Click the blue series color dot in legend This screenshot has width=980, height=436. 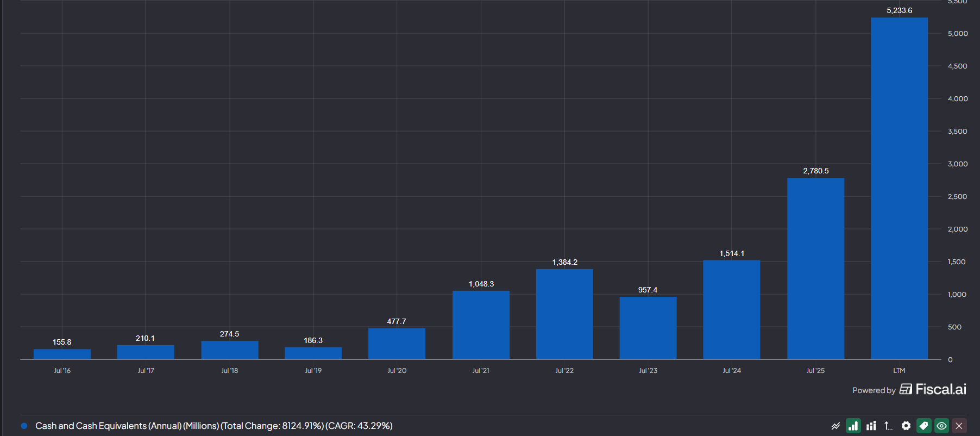pyautogui.click(x=24, y=426)
